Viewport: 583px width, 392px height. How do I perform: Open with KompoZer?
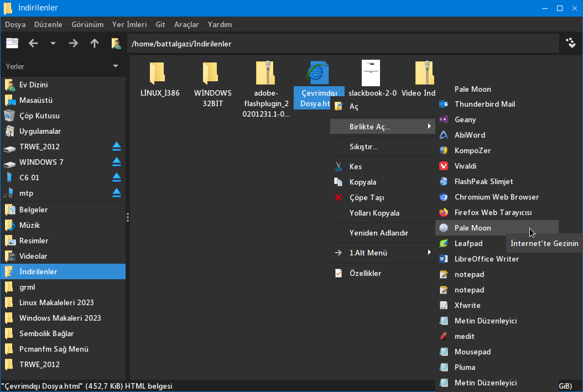[497, 150]
